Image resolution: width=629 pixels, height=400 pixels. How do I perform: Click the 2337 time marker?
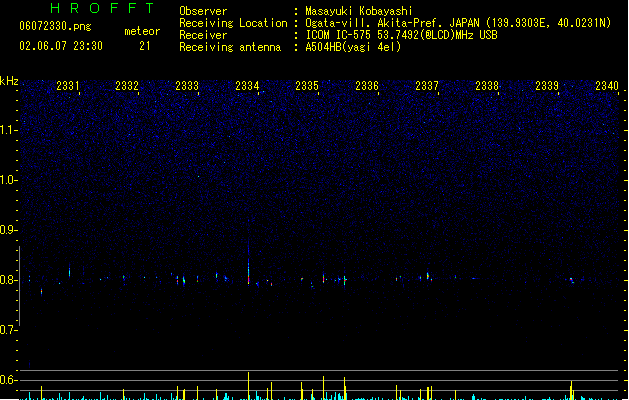click(x=427, y=86)
